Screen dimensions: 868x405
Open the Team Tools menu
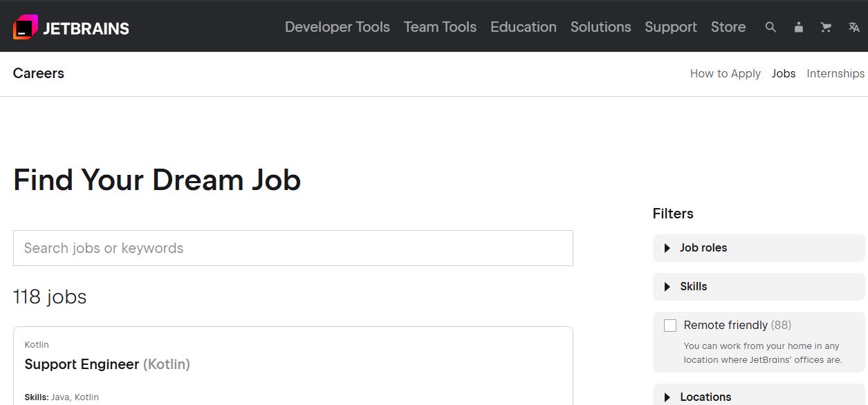pos(440,27)
